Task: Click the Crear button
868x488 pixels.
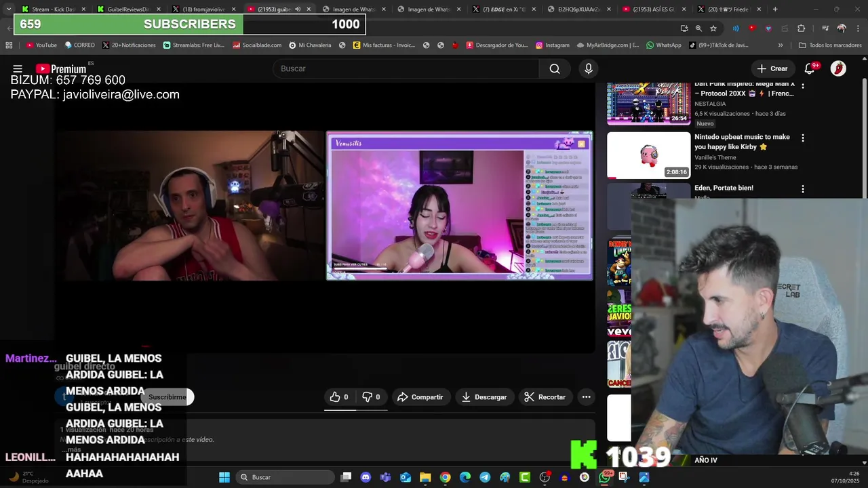Action: click(772, 68)
